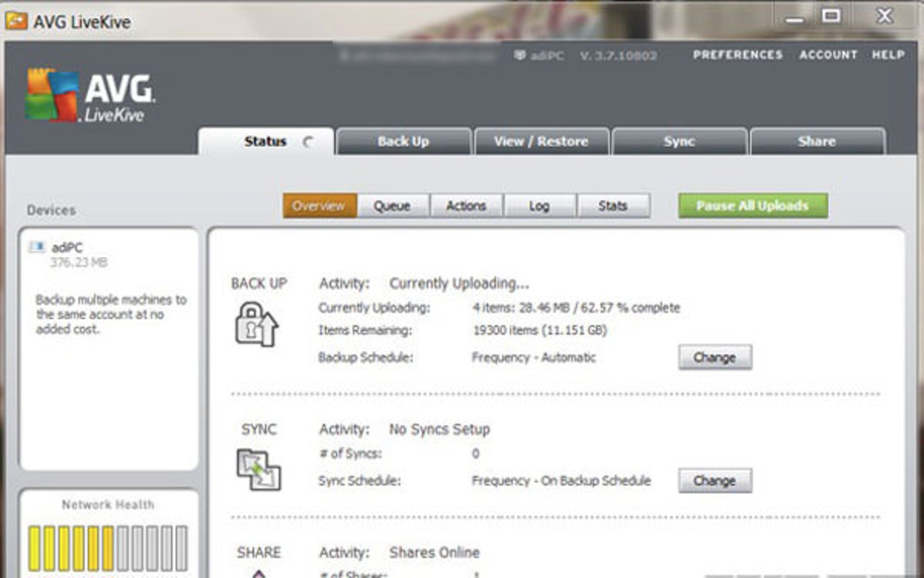Click the Network Health bar meter
The image size is (924, 578).
coord(108,548)
